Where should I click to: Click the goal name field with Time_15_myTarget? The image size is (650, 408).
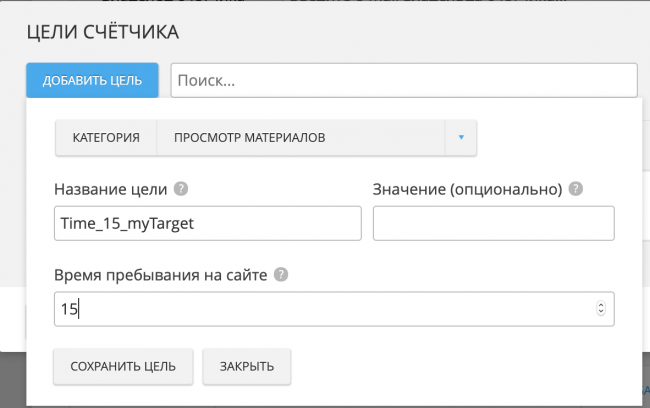click(207, 224)
